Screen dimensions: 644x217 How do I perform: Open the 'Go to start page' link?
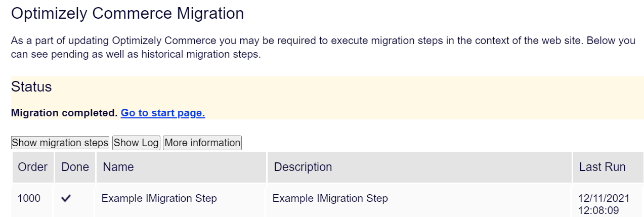click(162, 113)
